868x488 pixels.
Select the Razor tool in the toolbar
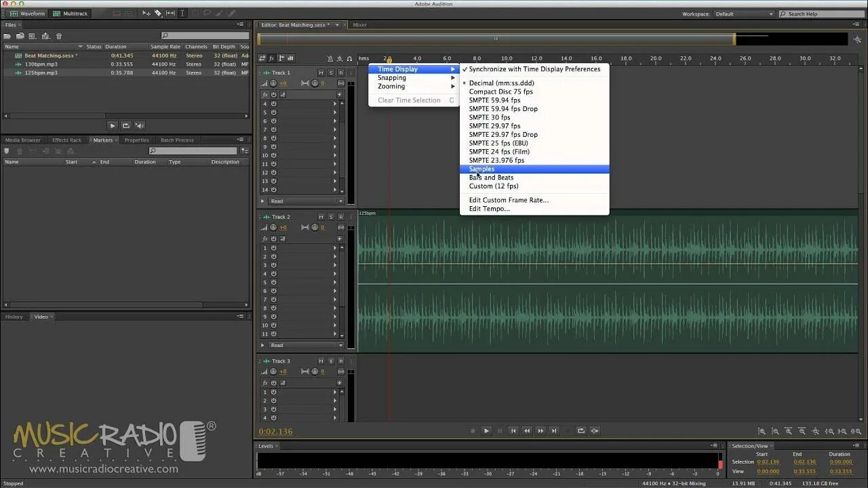[157, 14]
